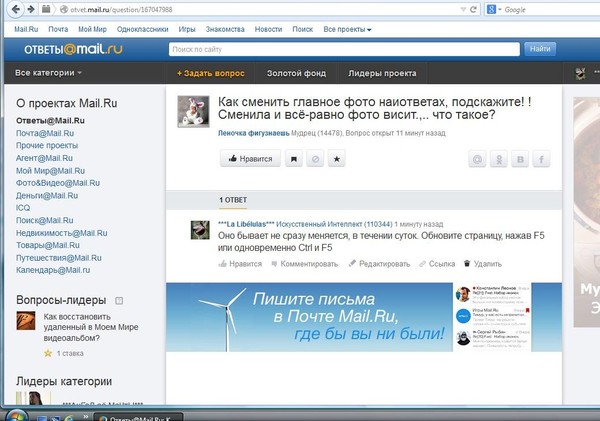Click the Ответы@mail.ru logo
This screenshot has height=421, width=600.
pos(73,49)
